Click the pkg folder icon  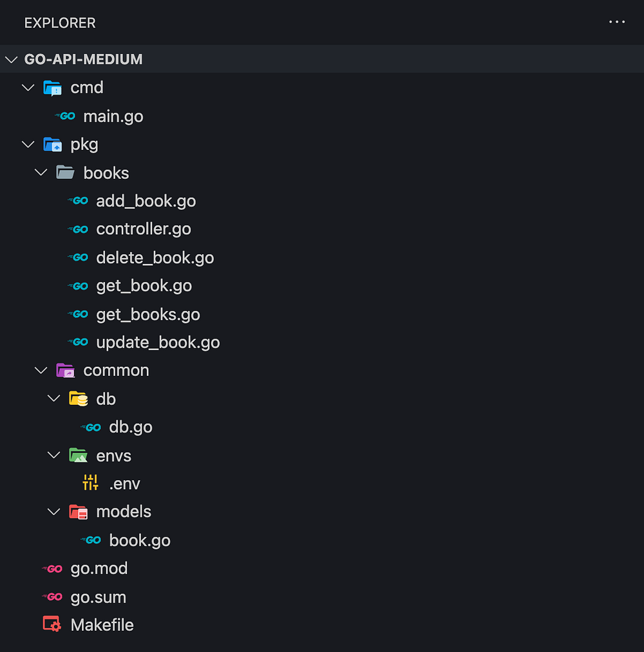[52, 144]
